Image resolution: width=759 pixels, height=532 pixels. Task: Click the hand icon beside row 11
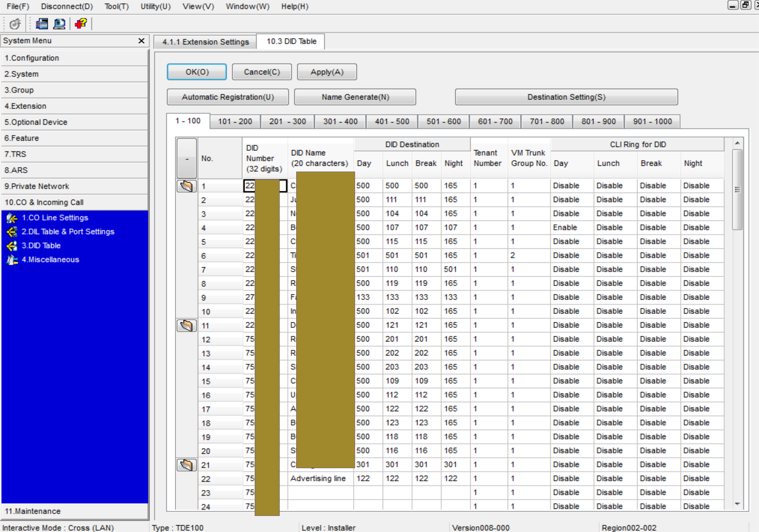click(x=186, y=326)
